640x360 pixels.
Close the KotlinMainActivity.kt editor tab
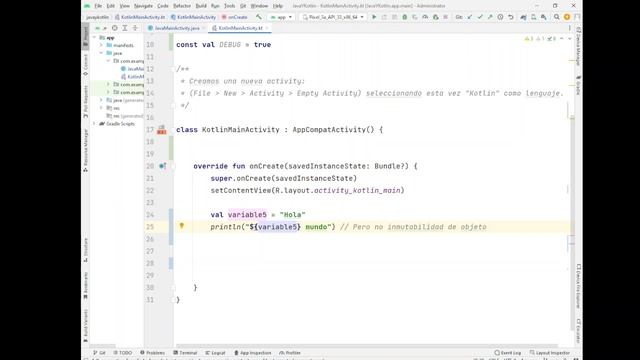click(267, 28)
